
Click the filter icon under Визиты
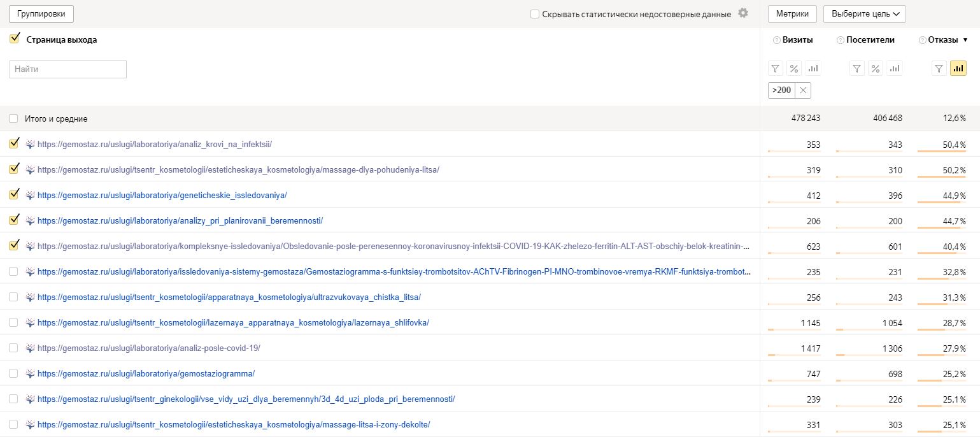pyautogui.click(x=775, y=69)
